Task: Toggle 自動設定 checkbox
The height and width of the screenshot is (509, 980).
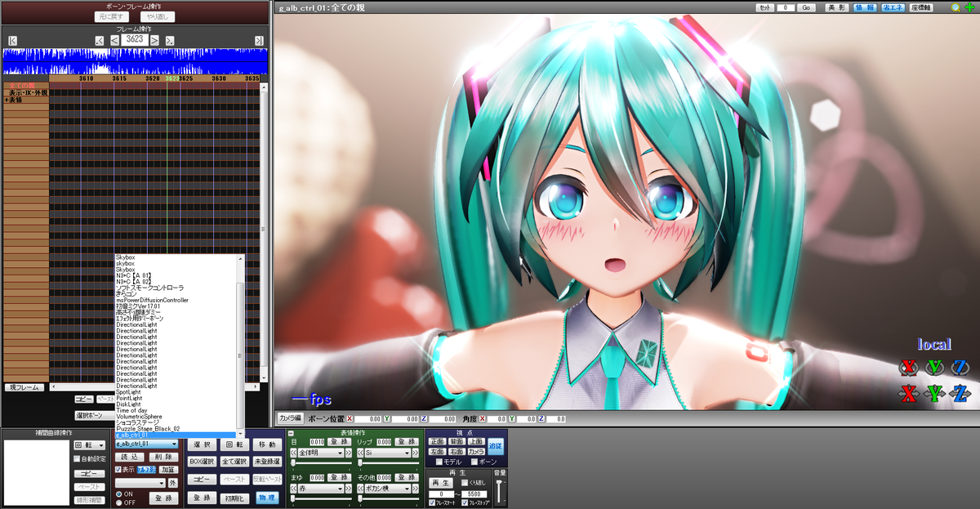Action: coord(77,459)
